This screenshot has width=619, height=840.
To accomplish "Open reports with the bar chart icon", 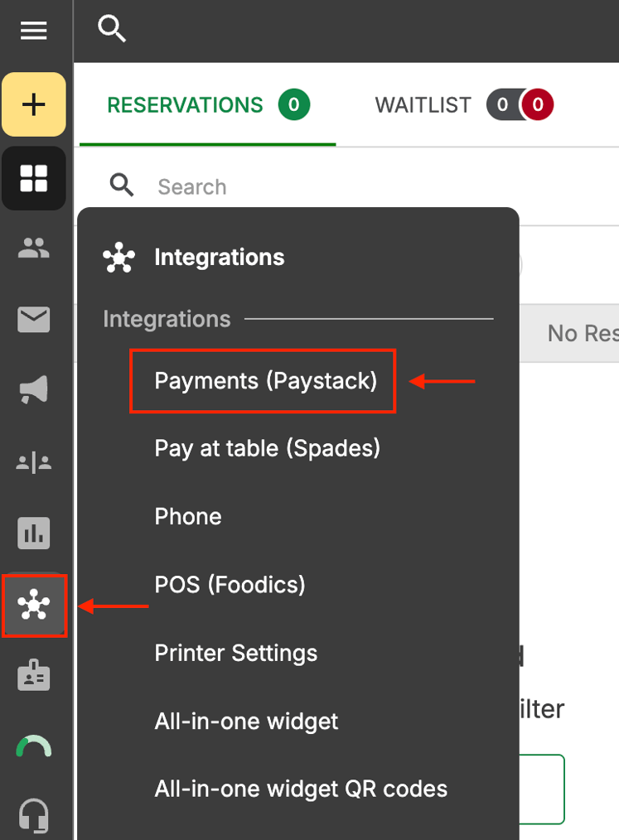I will pyautogui.click(x=33, y=533).
